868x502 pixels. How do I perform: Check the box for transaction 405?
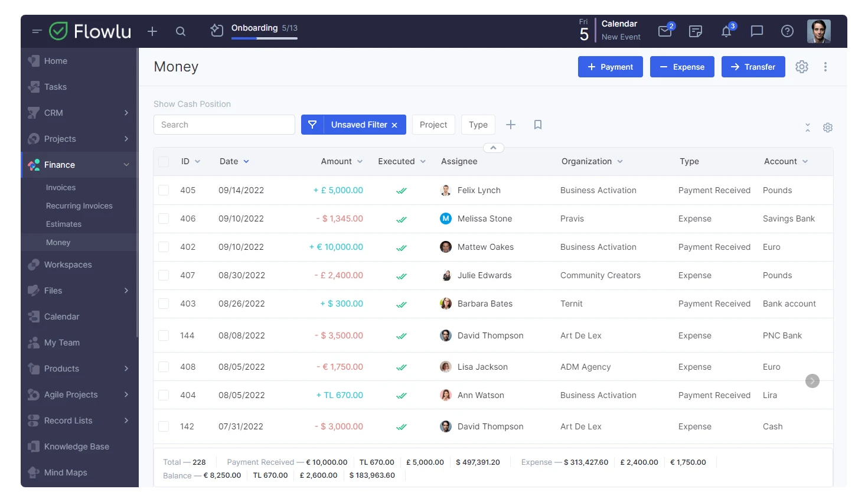pyautogui.click(x=164, y=190)
